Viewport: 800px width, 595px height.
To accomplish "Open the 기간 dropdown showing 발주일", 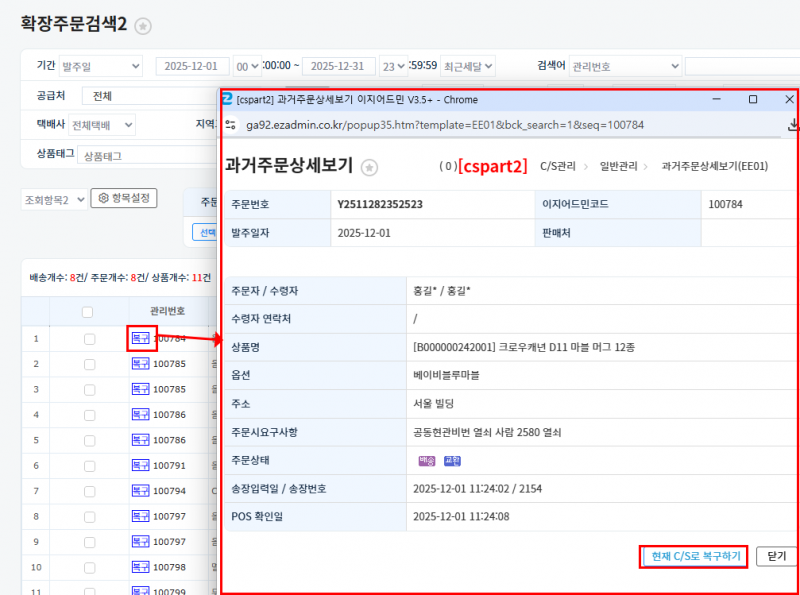I will pyautogui.click(x=101, y=66).
